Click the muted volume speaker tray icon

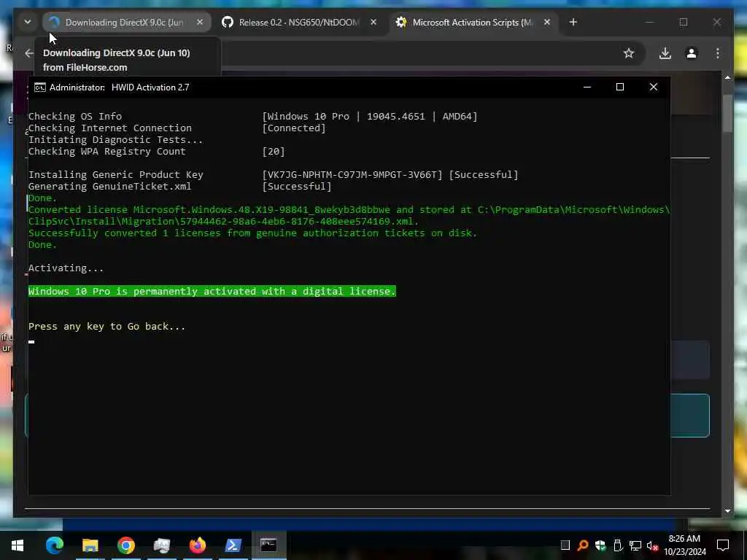coord(652,545)
